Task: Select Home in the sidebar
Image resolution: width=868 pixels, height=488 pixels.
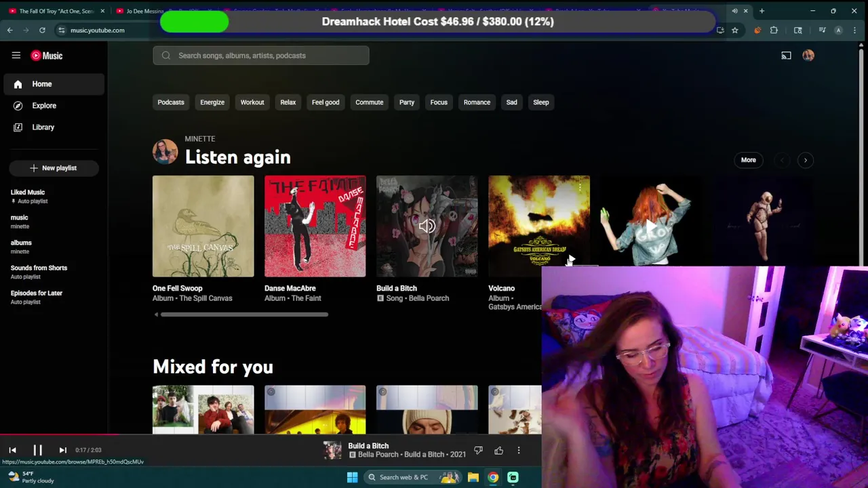Action: click(54, 84)
